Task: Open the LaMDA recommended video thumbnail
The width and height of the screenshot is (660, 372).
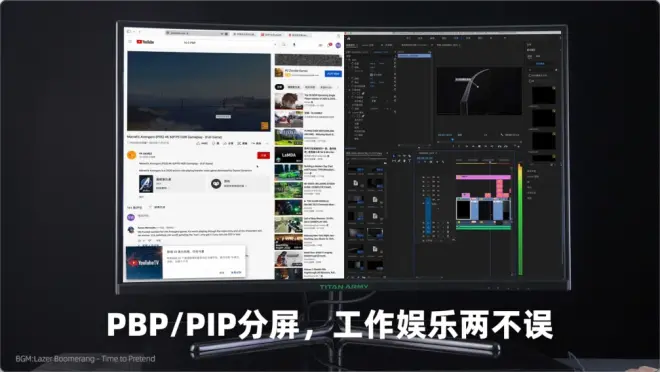Action: point(288,155)
